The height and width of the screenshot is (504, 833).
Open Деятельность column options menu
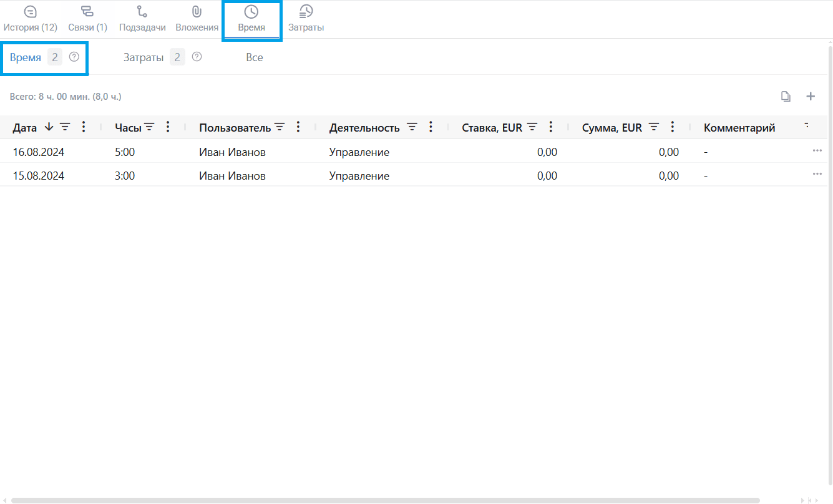click(431, 127)
